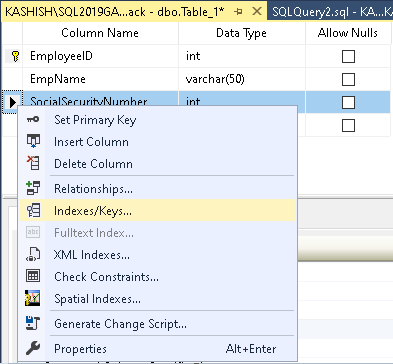Click the Properties wrench icon
Viewport: 393px width, 364px height.
point(33,348)
